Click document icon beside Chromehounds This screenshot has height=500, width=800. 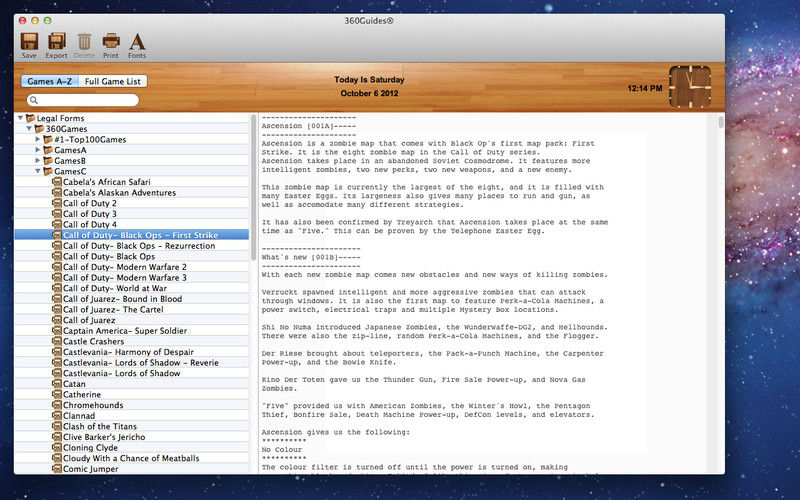click(57, 405)
